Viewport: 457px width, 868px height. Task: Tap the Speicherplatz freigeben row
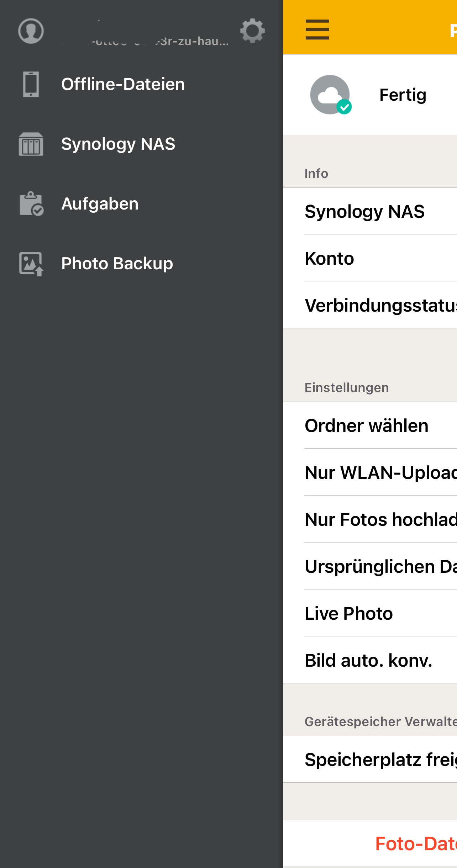coord(380,759)
